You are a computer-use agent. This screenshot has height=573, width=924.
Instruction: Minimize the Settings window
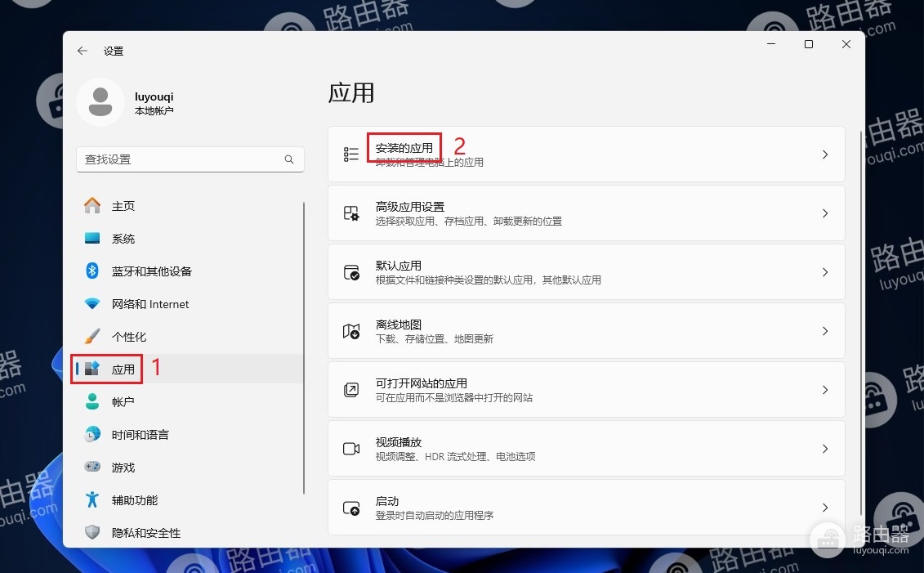[x=770, y=44]
